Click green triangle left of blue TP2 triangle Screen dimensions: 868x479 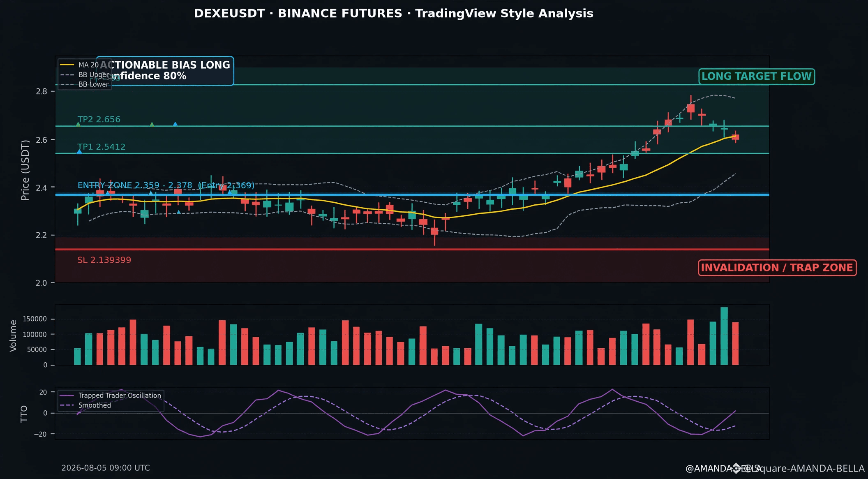152,124
